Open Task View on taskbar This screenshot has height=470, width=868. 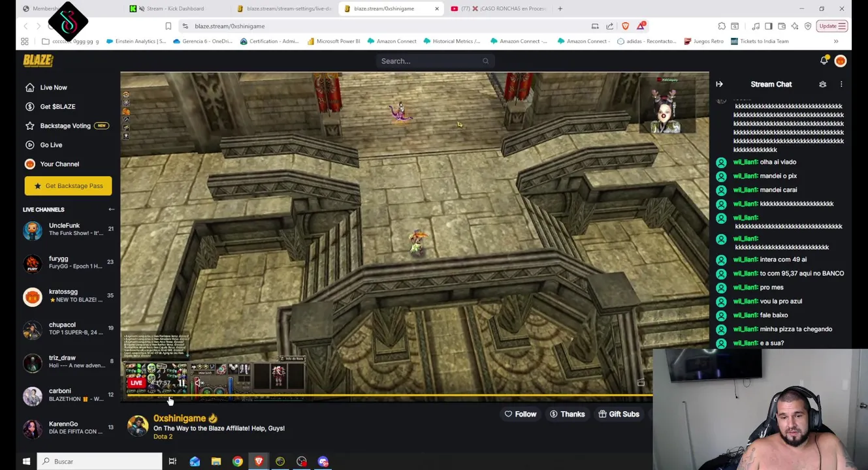click(172, 462)
